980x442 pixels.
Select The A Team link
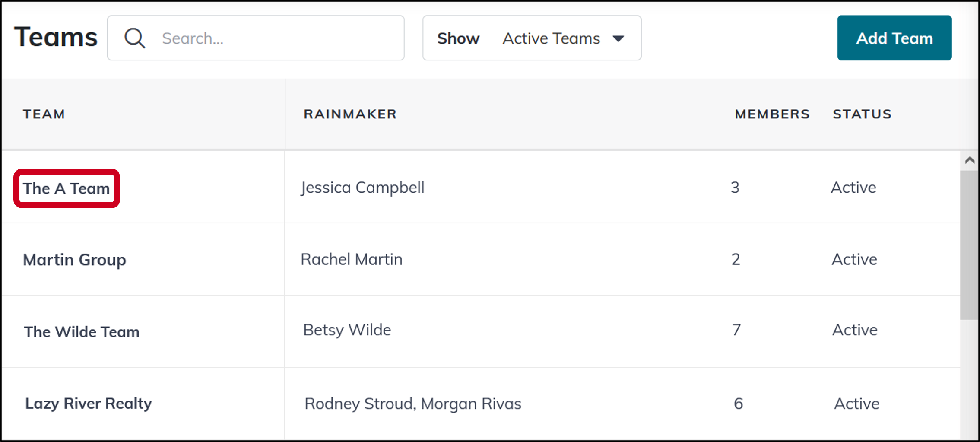[66, 188]
